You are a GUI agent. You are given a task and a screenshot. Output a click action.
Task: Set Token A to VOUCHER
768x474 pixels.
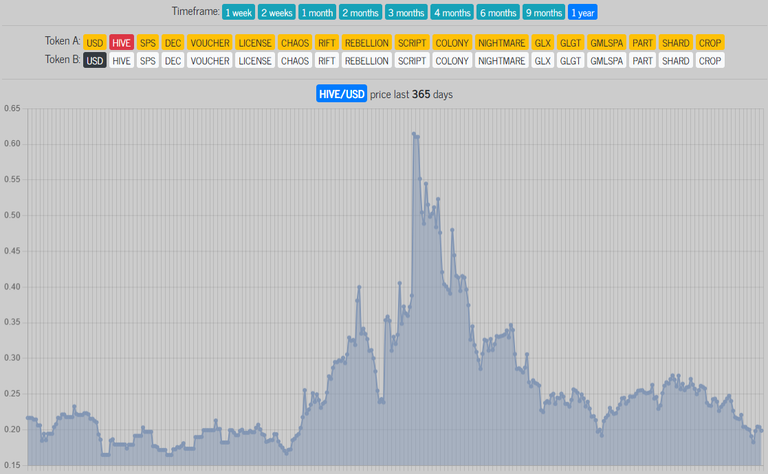coord(210,43)
